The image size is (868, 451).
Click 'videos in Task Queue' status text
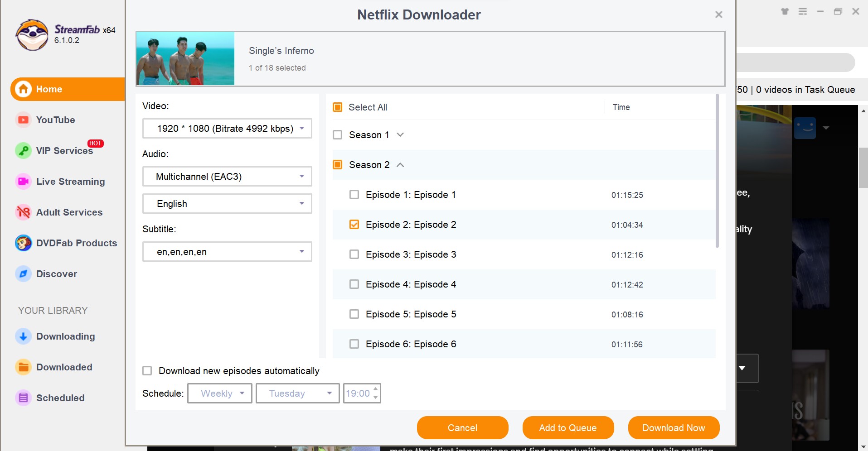810,90
